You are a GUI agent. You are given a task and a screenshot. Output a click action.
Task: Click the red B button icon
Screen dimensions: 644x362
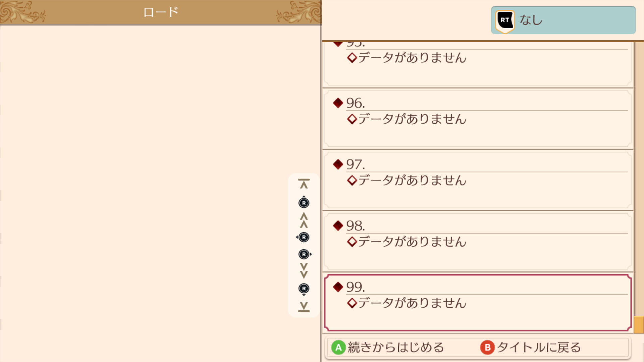coord(487,348)
